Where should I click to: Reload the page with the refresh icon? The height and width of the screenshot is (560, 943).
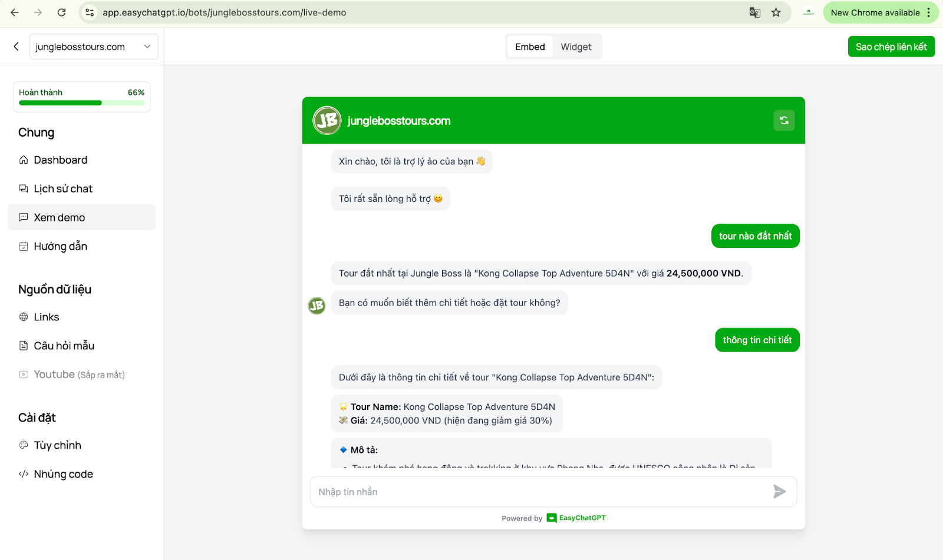coord(61,12)
